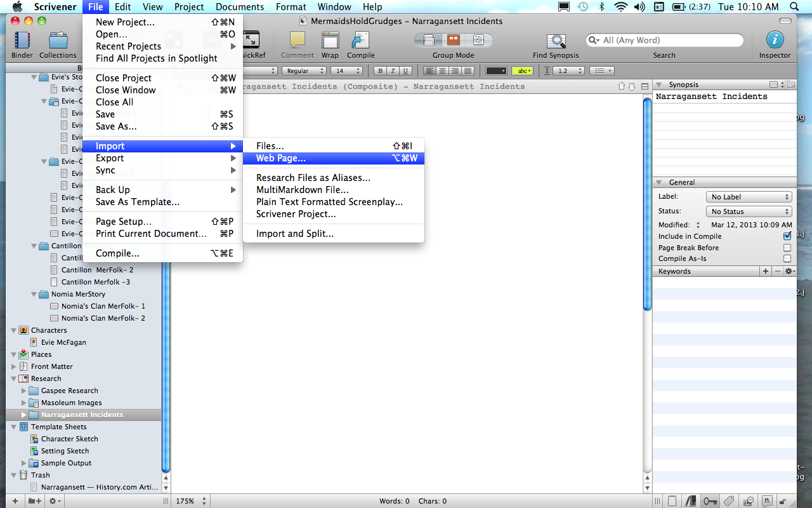Open the Status dropdown
This screenshot has width=812, height=508.
[x=749, y=211]
